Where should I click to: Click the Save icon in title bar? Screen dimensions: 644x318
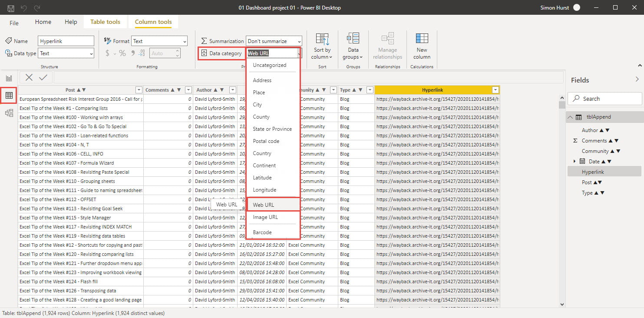11,7
